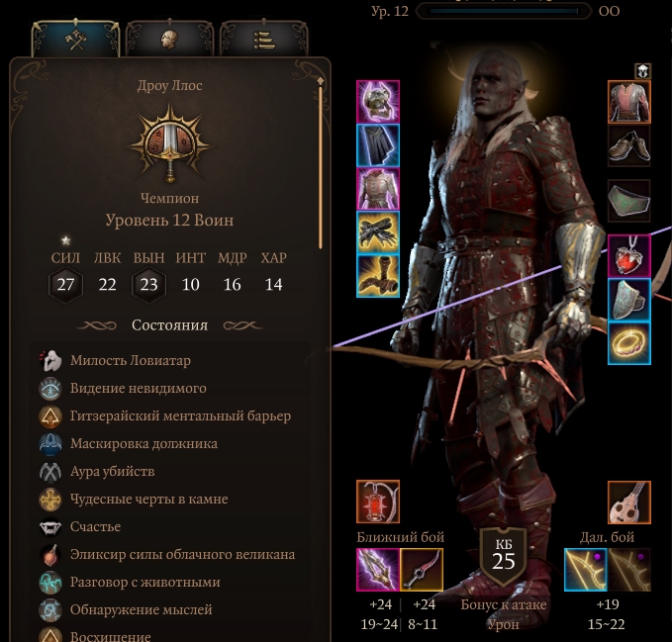The height and width of the screenshot is (642, 672).
Task: Select the primary ranged bow slot
Action: [x=586, y=570]
